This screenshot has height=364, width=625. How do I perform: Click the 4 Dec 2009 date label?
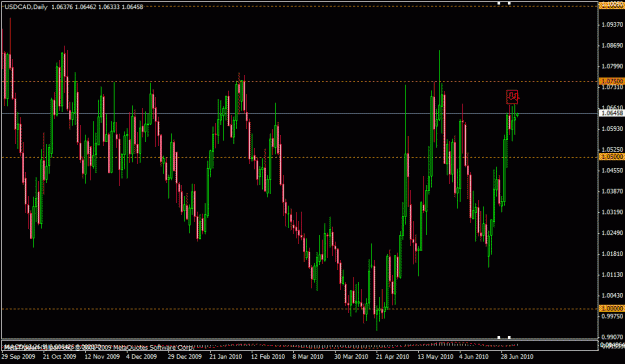142,356
